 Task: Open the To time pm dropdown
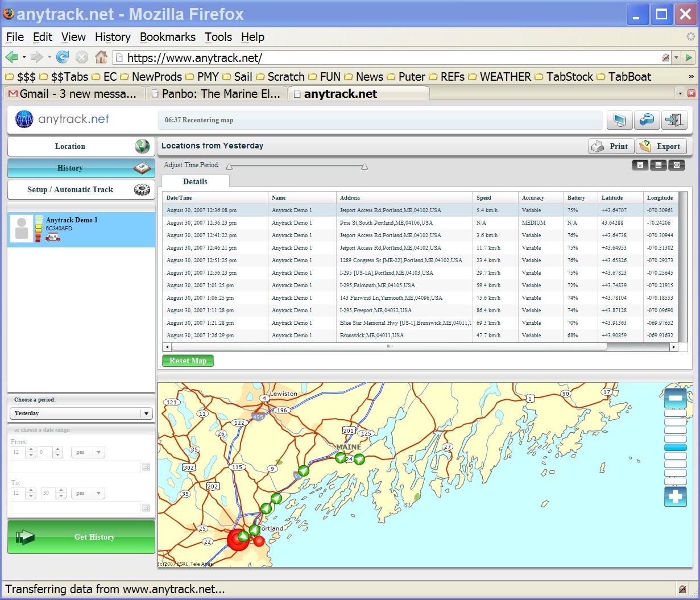coord(88,494)
